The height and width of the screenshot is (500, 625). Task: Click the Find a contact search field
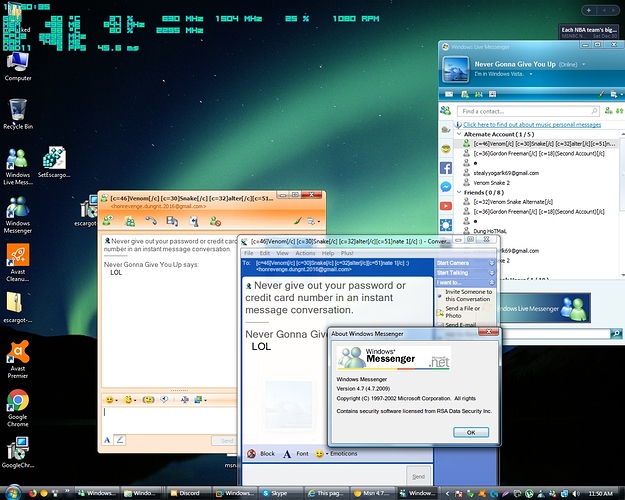click(x=527, y=111)
